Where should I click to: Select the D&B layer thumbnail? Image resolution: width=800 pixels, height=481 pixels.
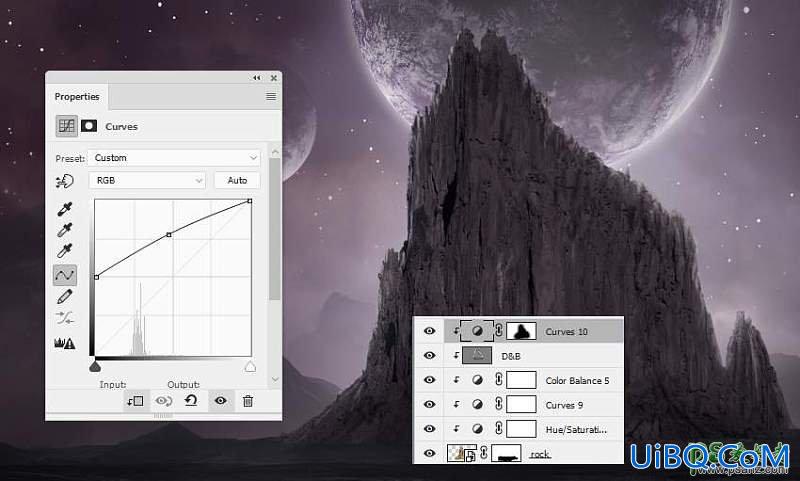[477, 356]
